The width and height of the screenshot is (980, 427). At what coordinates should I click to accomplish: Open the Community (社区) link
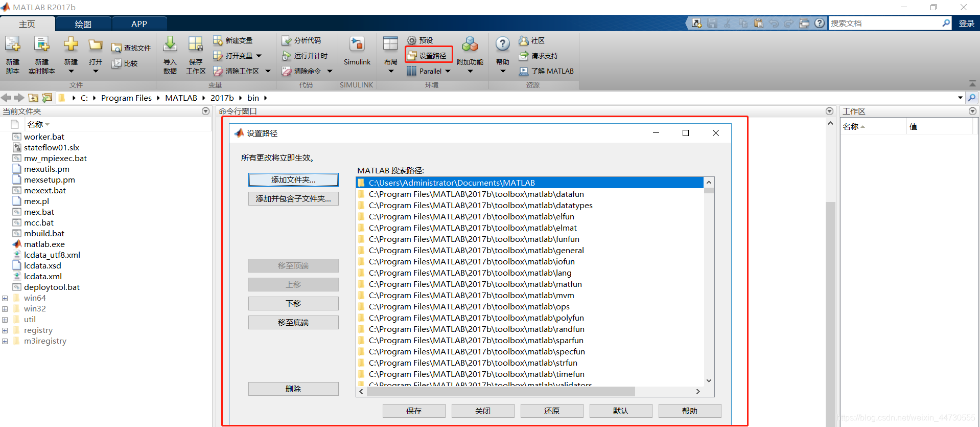tap(532, 40)
